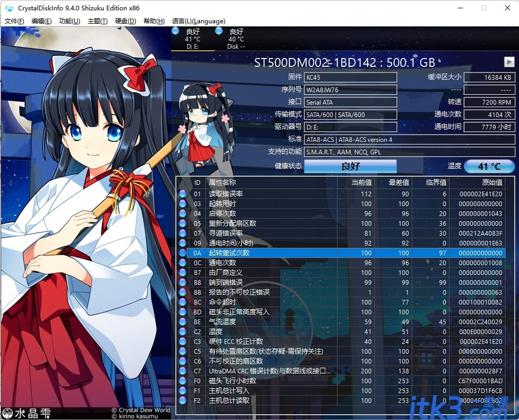Click the firmware field KC45
Screen dimensions: 519x420
pos(350,77)
